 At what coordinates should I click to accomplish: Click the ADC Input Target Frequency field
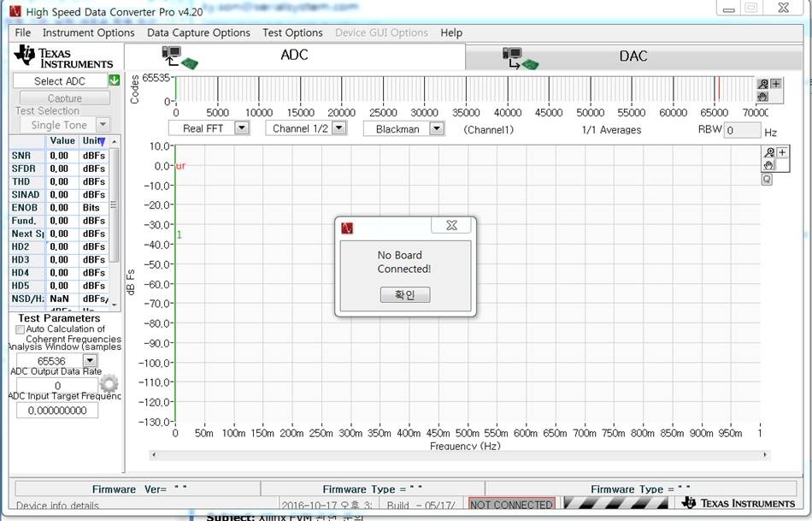point(57,410)
